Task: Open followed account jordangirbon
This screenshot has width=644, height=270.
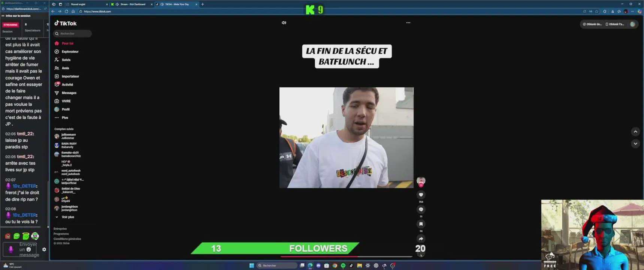Action: 66,208
